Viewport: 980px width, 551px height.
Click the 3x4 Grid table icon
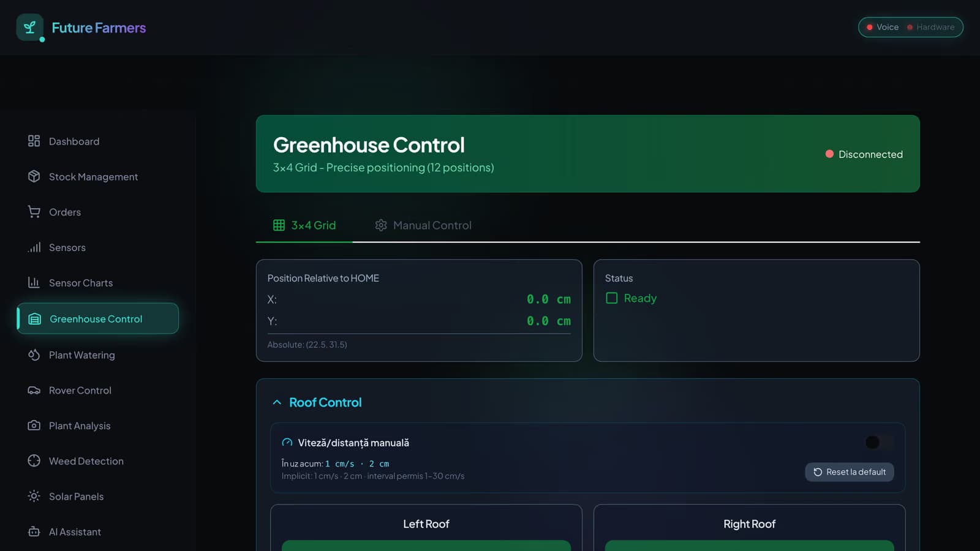[x=279, y=225]
